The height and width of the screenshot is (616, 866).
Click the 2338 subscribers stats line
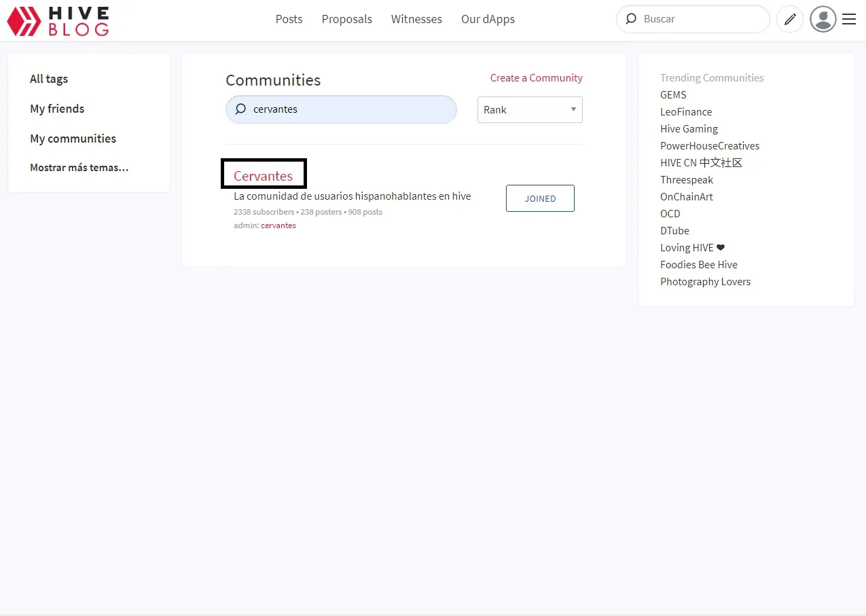[x=308, y=212]
